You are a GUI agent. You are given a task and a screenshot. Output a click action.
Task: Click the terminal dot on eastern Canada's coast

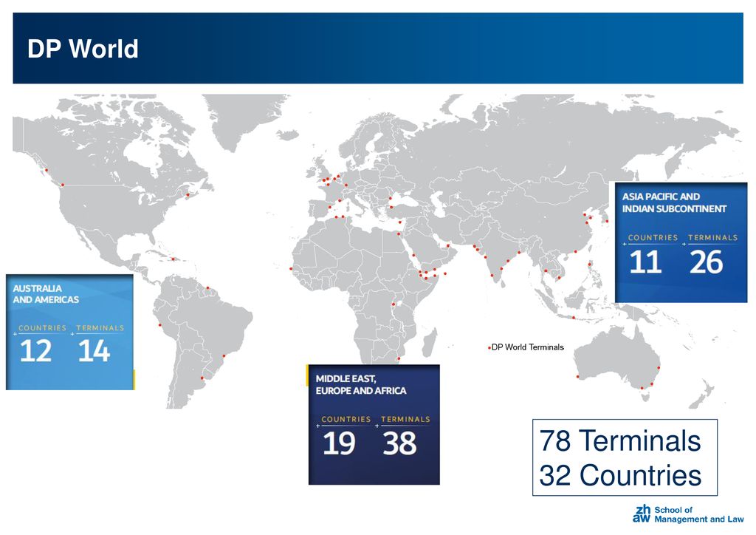[188, 195]
